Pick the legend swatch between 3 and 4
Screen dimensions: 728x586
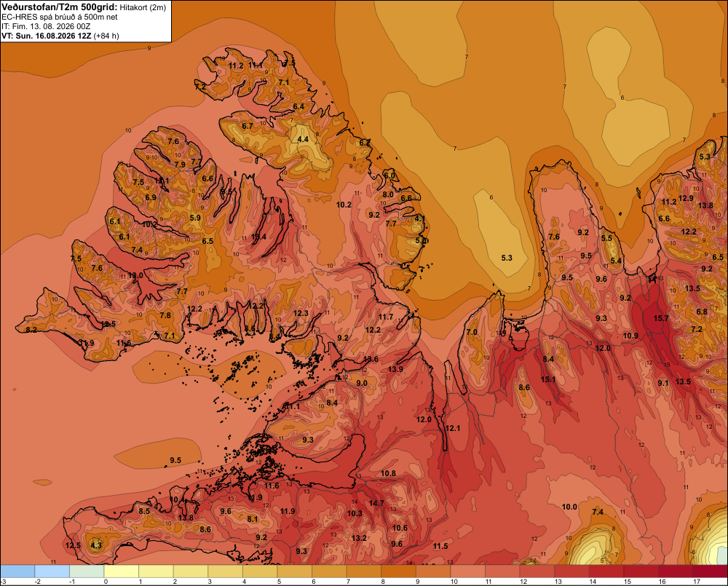[x=225, y=571]
